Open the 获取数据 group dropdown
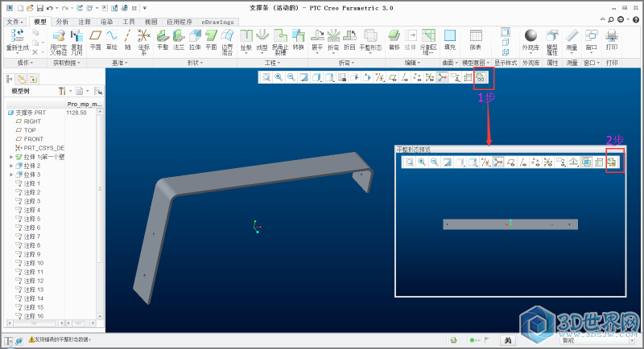 (x=67, y=63)
